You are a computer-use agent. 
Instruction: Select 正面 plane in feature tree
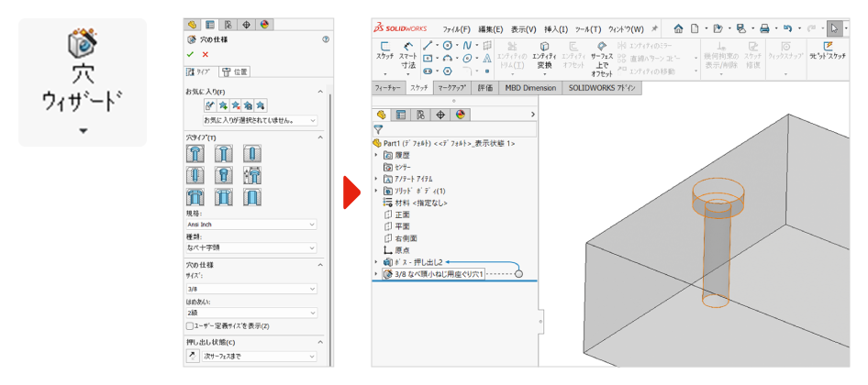click(402, 214)
